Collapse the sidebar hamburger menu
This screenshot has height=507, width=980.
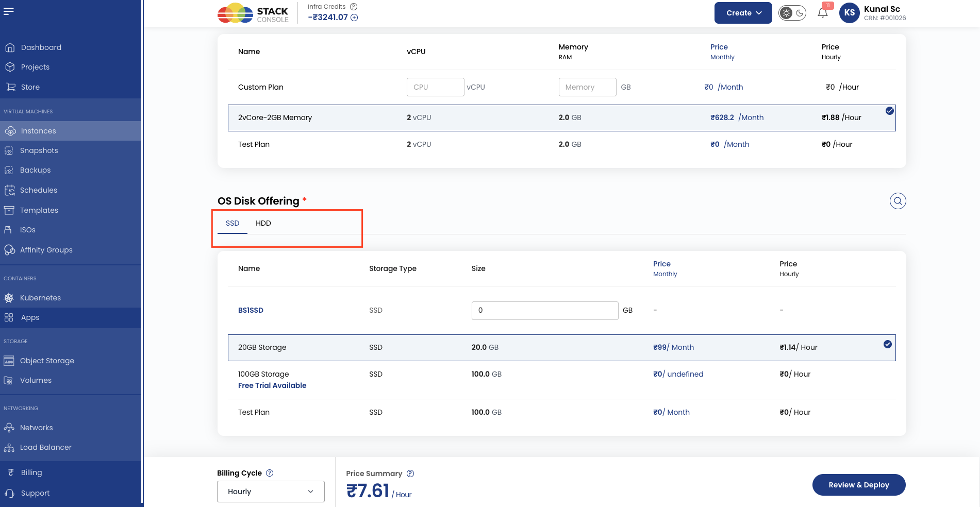pyautogui.click(x=8, y=11)
